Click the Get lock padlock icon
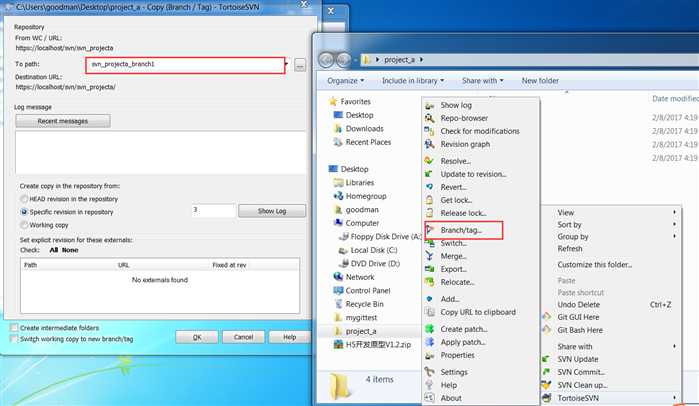699x406 pixels. 430,200
